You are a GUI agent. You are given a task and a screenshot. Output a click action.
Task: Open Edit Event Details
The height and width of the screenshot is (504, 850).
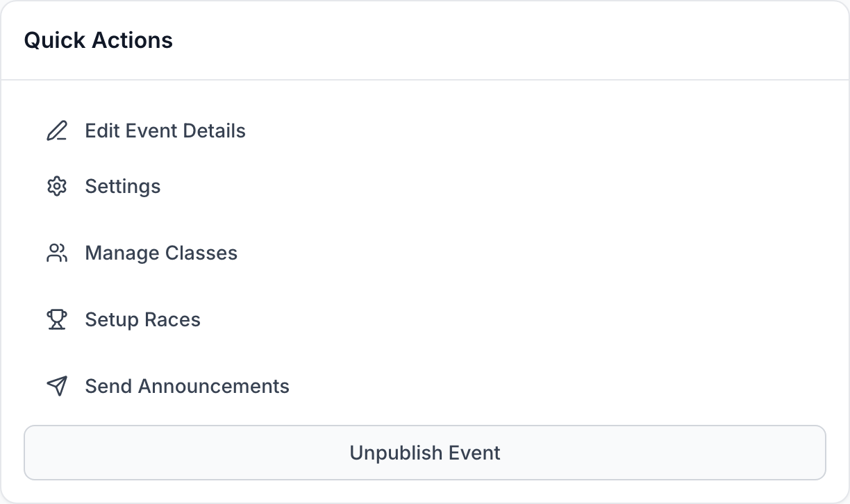coord(165,131)
